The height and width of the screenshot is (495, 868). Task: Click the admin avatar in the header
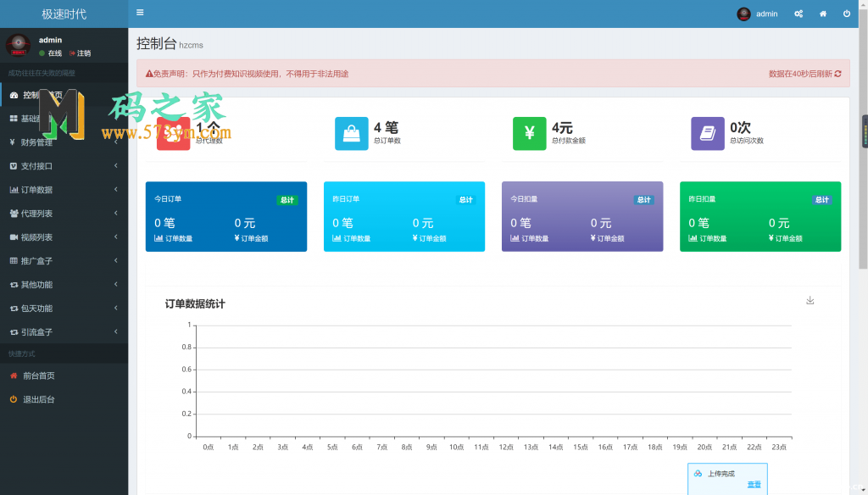(x=743, y=14)
